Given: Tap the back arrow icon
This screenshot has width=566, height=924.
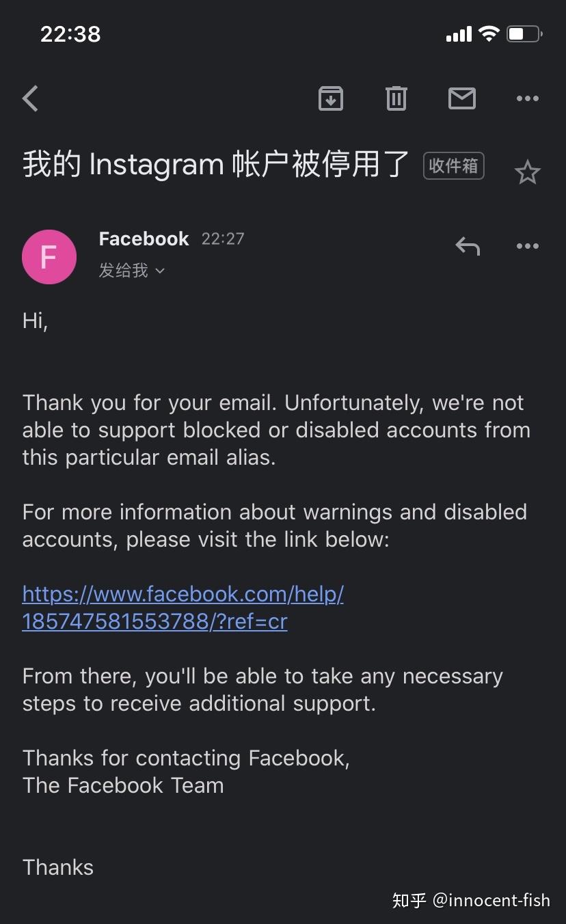Looking at the screenshot, I should point(30,99).
